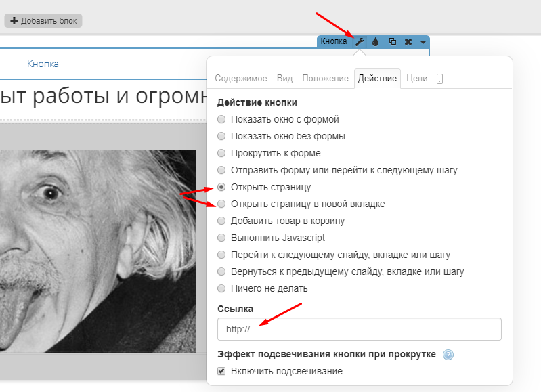Image resolution: width=541 pixels, height=392 pixels.
Task: Click the blue help question mark icon
Action: tap(448, 355)
